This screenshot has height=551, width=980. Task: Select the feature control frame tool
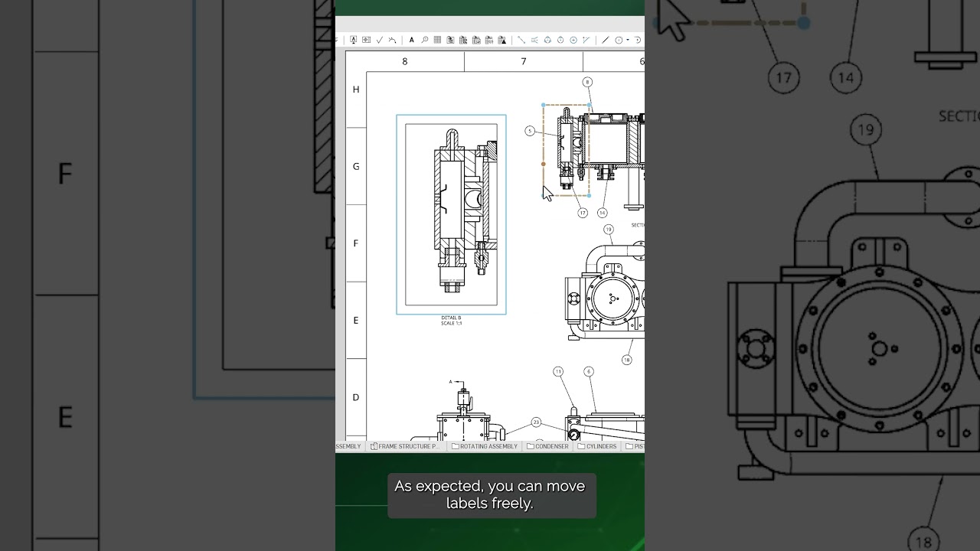pos(366,40)
